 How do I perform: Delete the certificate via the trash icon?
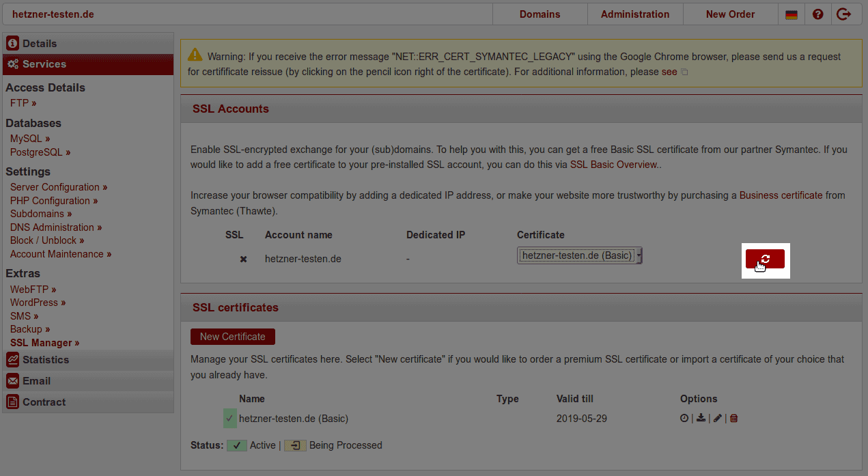coord(733,417)
